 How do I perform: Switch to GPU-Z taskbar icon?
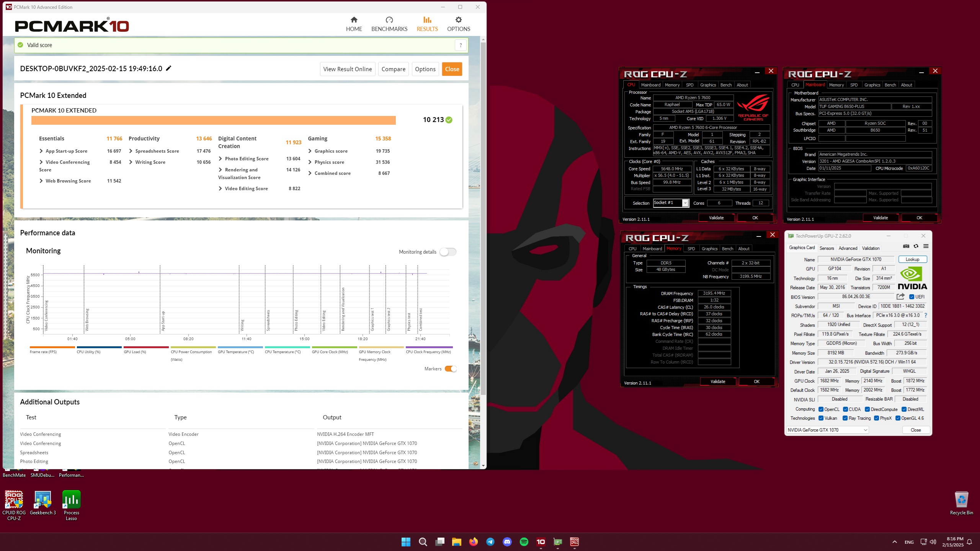coord(557,542)
